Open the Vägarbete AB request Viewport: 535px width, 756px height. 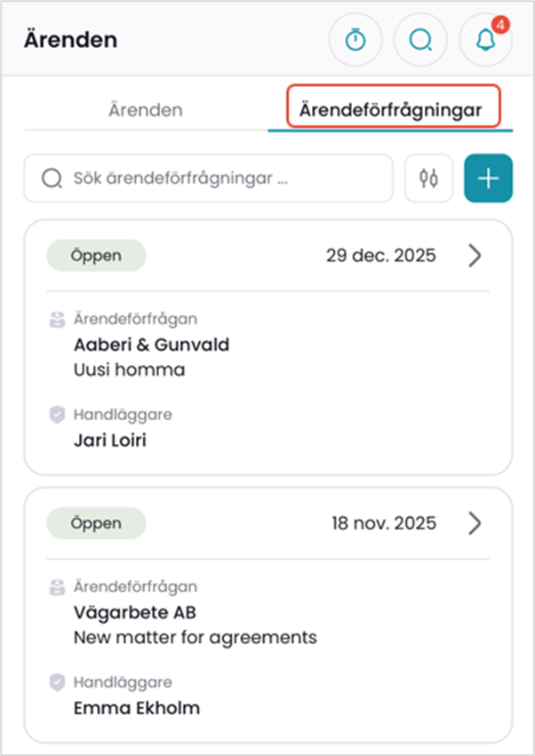pos(135,612)
